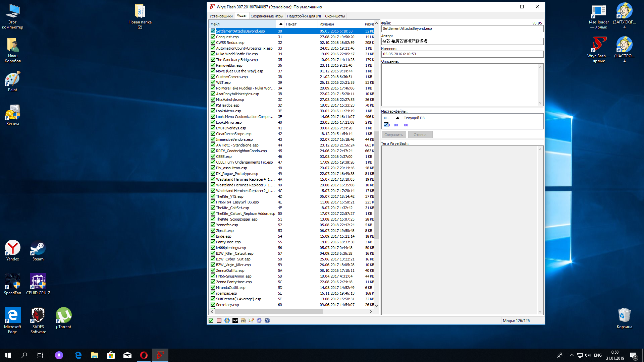Open the help question mark icon
This screenshot has width=644, height=362.
267,320
